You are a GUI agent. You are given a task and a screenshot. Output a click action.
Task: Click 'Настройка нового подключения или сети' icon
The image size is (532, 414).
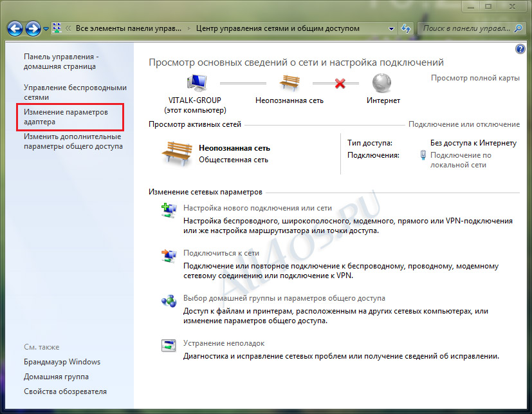(169, 211)
